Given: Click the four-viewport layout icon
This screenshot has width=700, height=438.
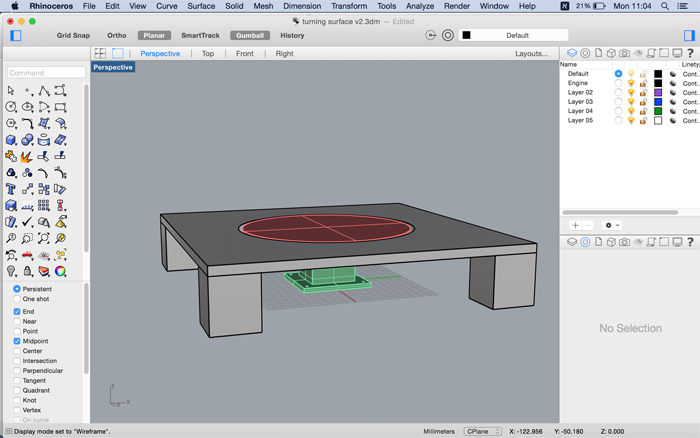Looking at the screenshot, I should [x=100, y=54].
